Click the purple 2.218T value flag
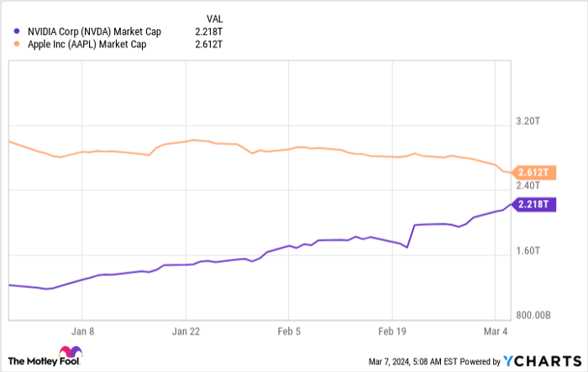 (x=533, y=204)
